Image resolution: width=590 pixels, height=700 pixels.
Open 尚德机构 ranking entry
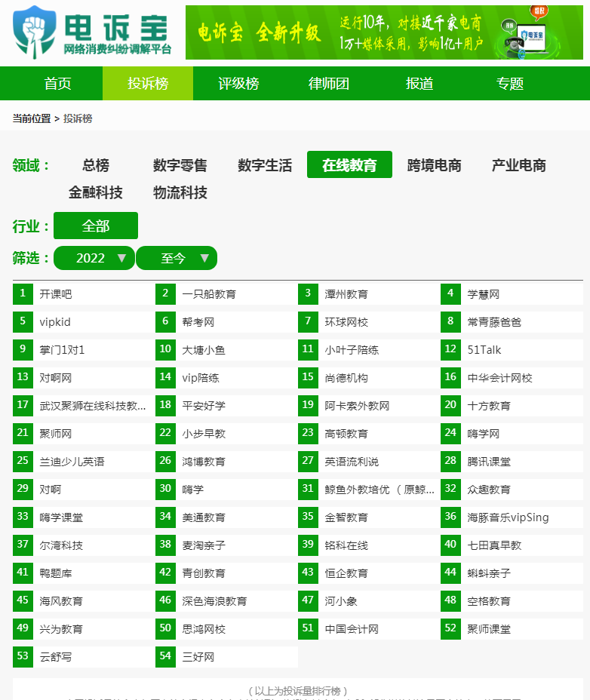[369, 378]
